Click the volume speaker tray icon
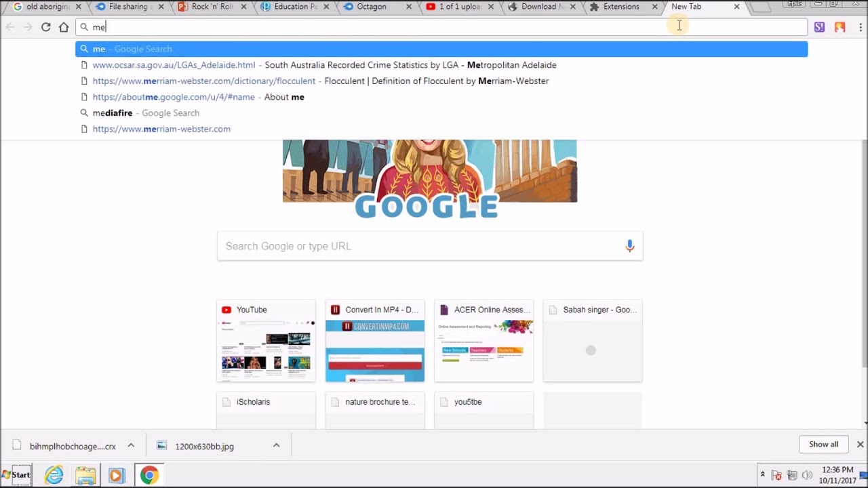Viewport: 868px width, 488px height. click(x=807, y=475)
